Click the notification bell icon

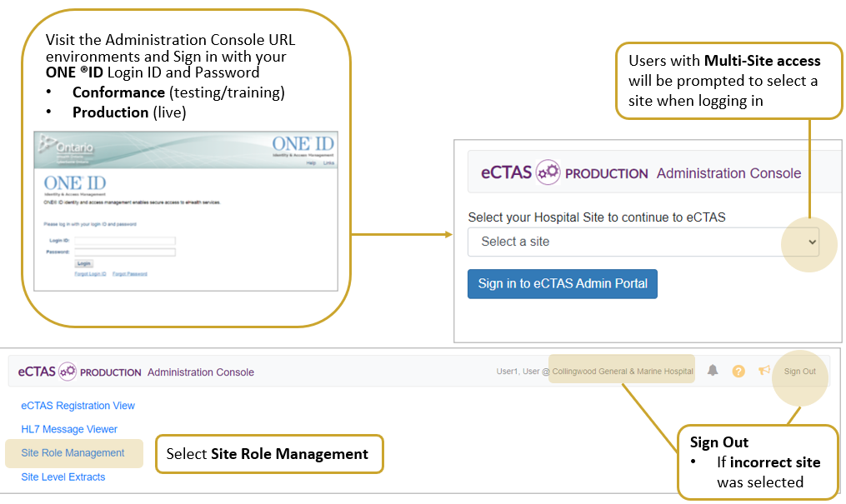tap(713, 371)
